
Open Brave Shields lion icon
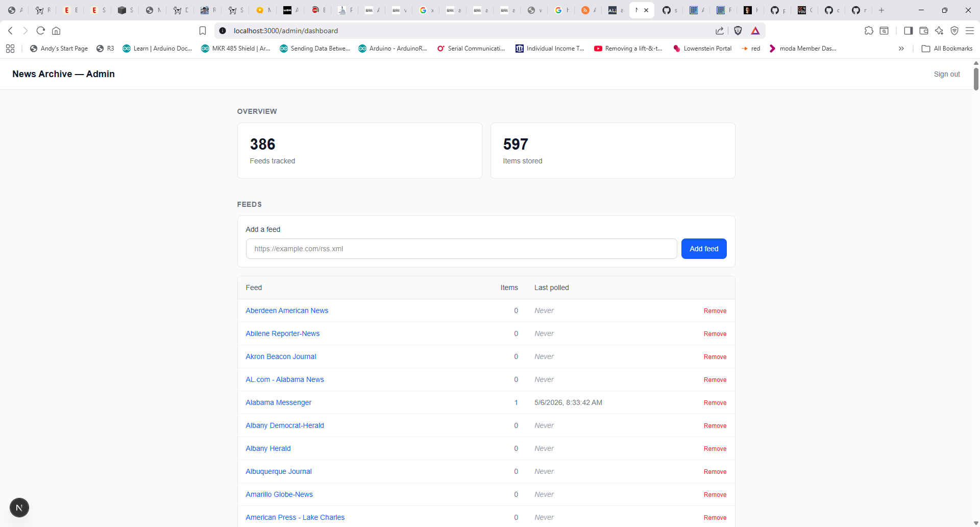tap(738, 31)
